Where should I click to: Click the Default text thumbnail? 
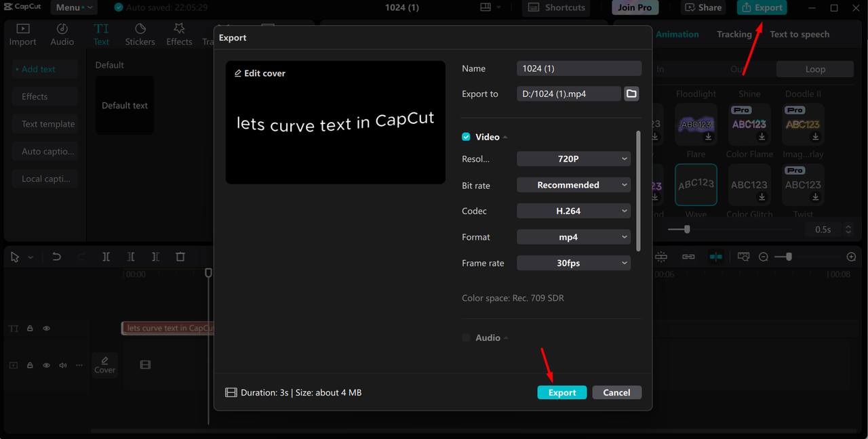coord(125,105)
